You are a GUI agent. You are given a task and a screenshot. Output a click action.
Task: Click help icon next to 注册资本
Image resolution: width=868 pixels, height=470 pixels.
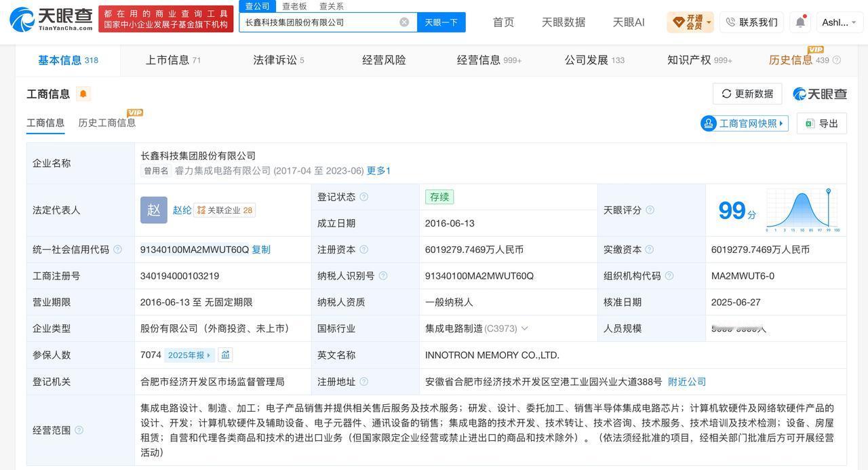pyautogui.click(x=364, y=250)
